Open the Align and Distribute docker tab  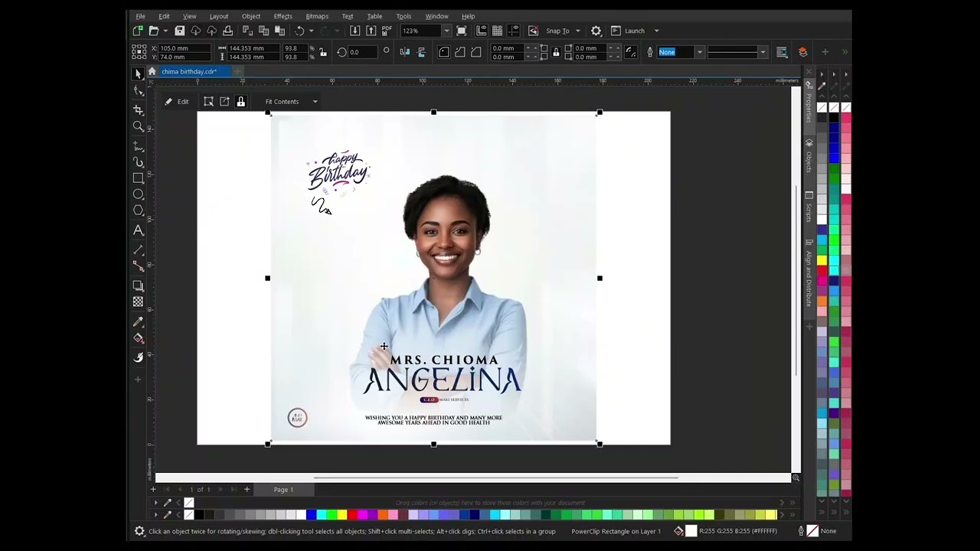click(x=808, y=273)
